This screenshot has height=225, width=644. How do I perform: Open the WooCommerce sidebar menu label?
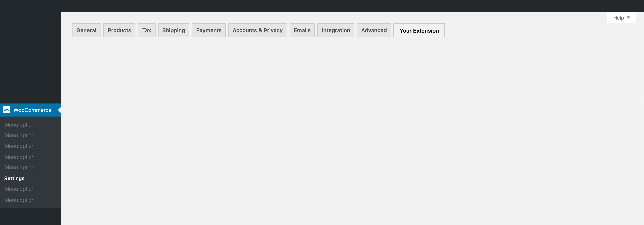[32, 110]
